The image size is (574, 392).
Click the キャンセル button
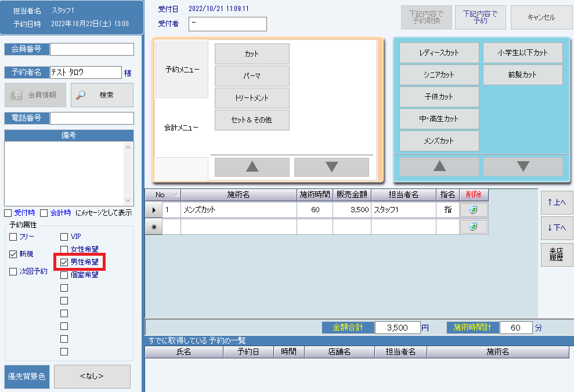pos(541,17)
